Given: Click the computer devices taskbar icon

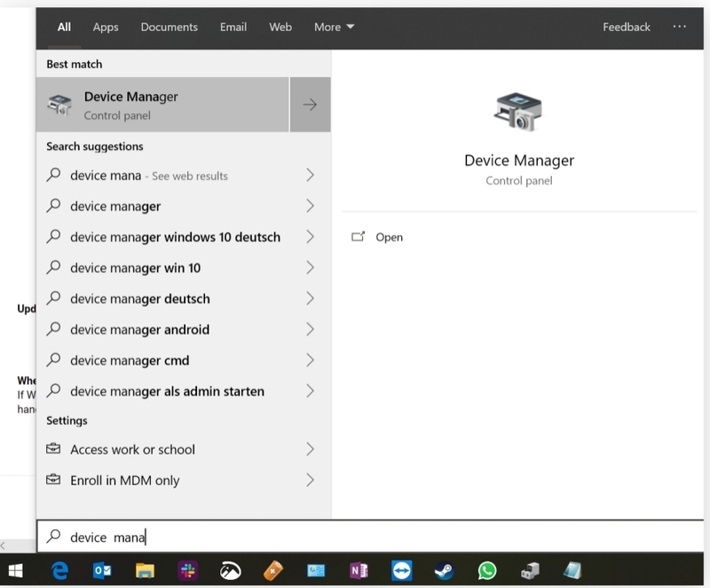Looking at the screenshot, I should tap(530, 571).
